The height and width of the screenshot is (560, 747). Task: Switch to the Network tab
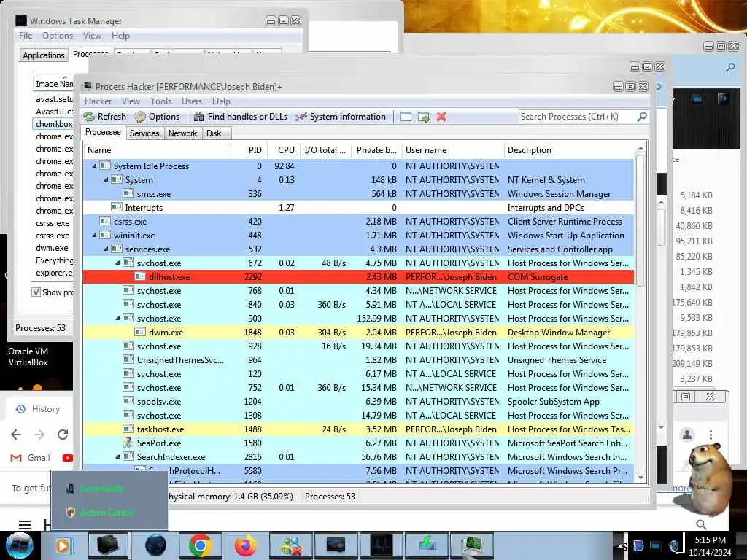(183, 133)
